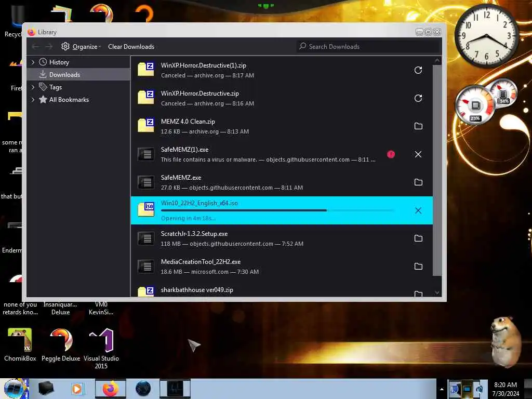
Task: Expand the History tree item
Action: coord(33,62)
